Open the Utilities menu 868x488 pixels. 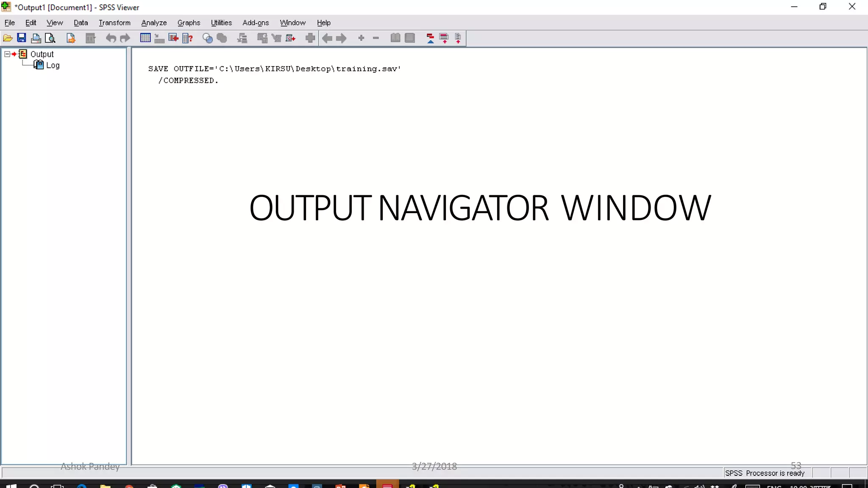pos(221,23)
